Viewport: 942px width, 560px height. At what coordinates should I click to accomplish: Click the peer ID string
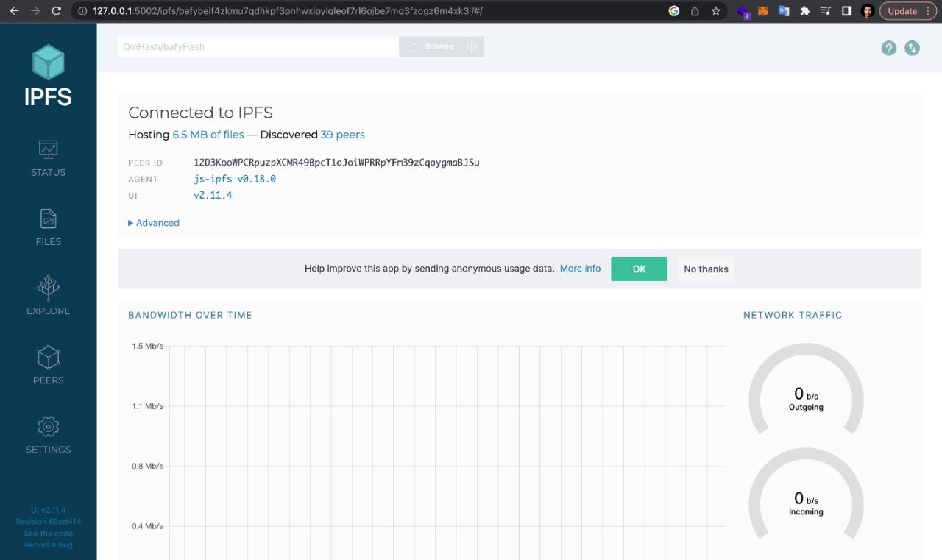click(336, 163)
